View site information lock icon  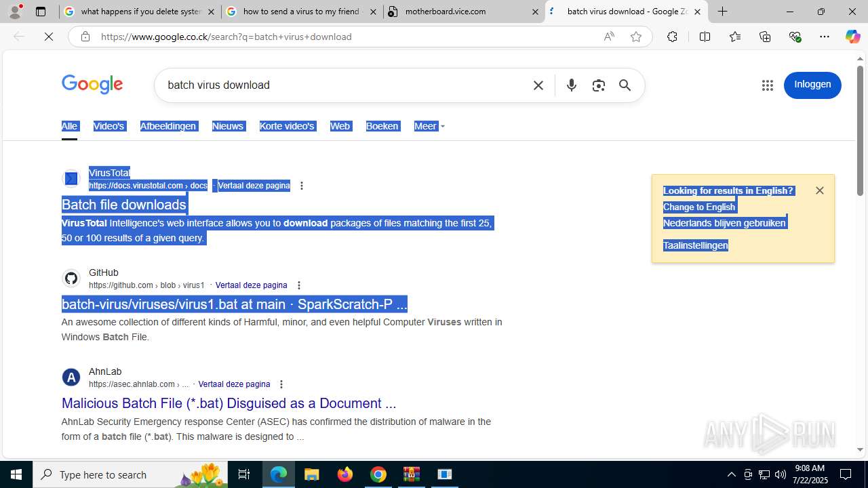coord(85,37)
